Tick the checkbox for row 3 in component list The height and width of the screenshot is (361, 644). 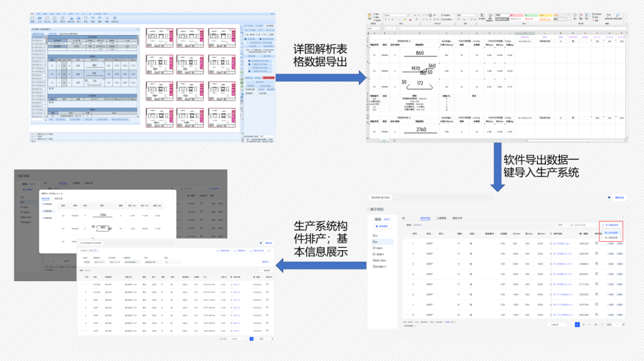click(408, 264)
